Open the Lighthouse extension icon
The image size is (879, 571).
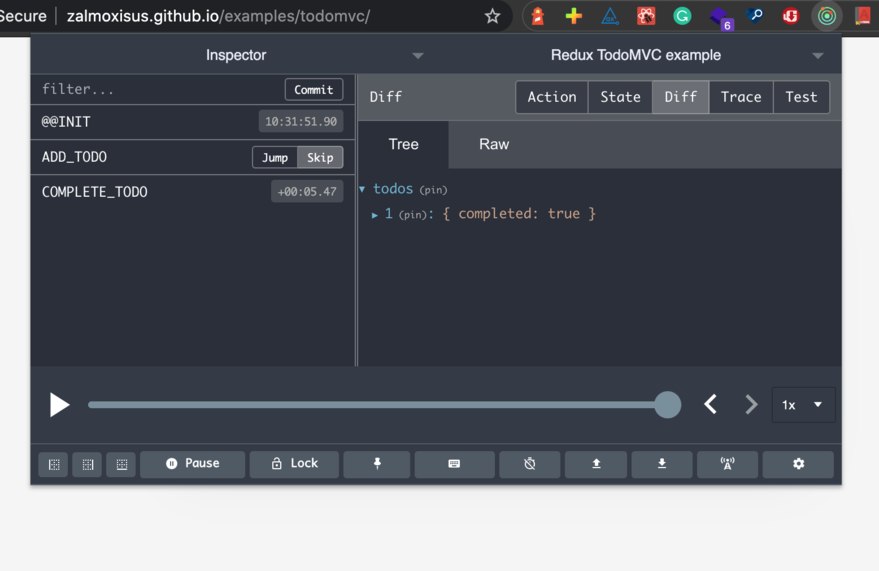(x=538, y=16)
